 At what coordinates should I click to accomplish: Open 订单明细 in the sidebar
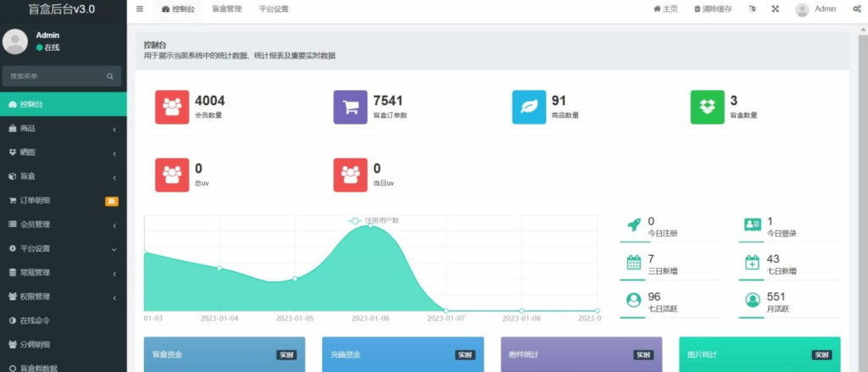click(x=63, y=200)
